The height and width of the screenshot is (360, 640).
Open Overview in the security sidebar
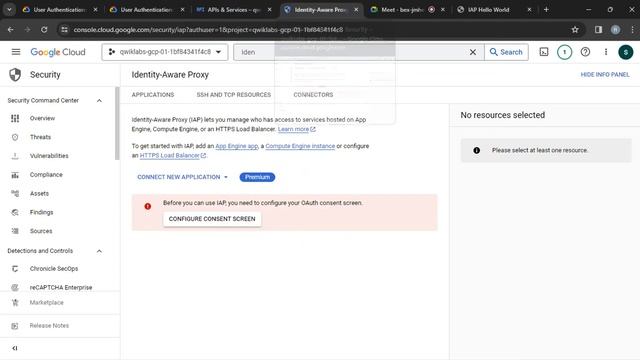(x=42, y=118)
